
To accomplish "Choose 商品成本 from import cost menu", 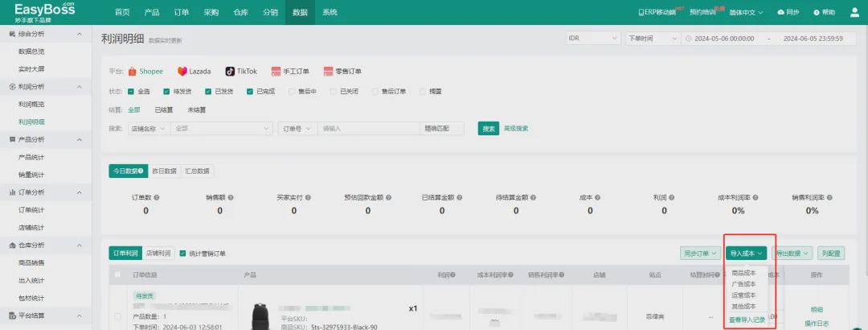I will (x=743, y=274).
